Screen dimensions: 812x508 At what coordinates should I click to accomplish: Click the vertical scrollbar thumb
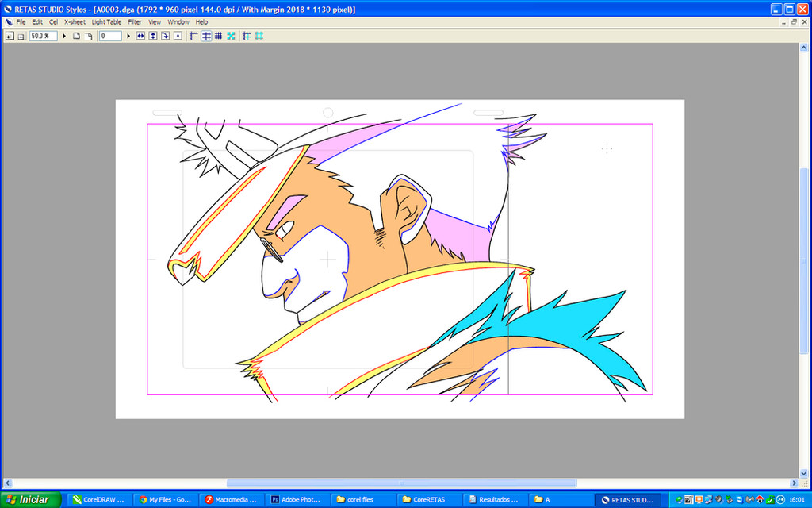804,260
